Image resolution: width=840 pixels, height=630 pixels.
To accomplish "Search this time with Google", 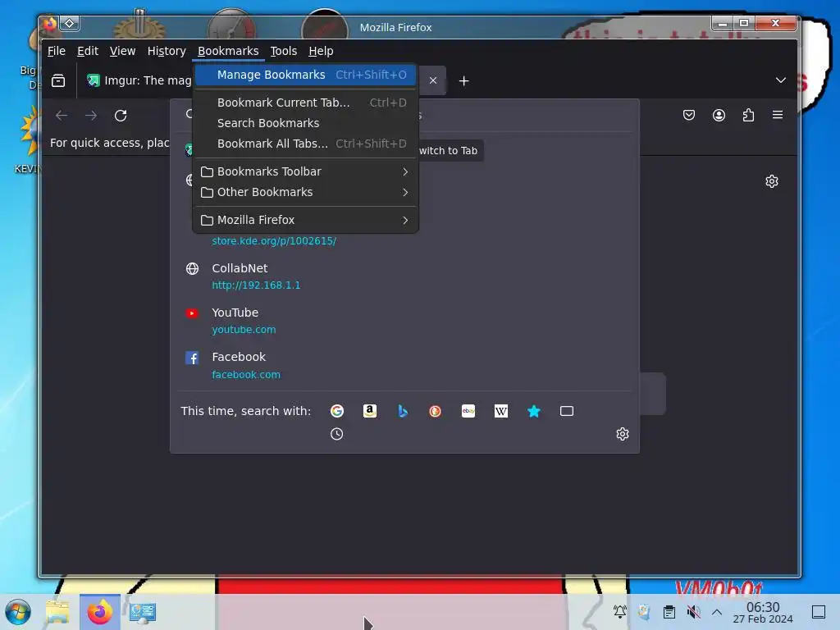I will [x=337, y=411].
